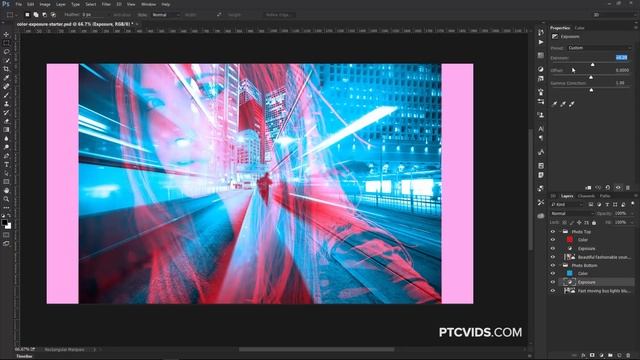This screenshot has height=360, width=640.
Task: Select the Brush tool
Action: pyautogui.click(x=6, y=95)
